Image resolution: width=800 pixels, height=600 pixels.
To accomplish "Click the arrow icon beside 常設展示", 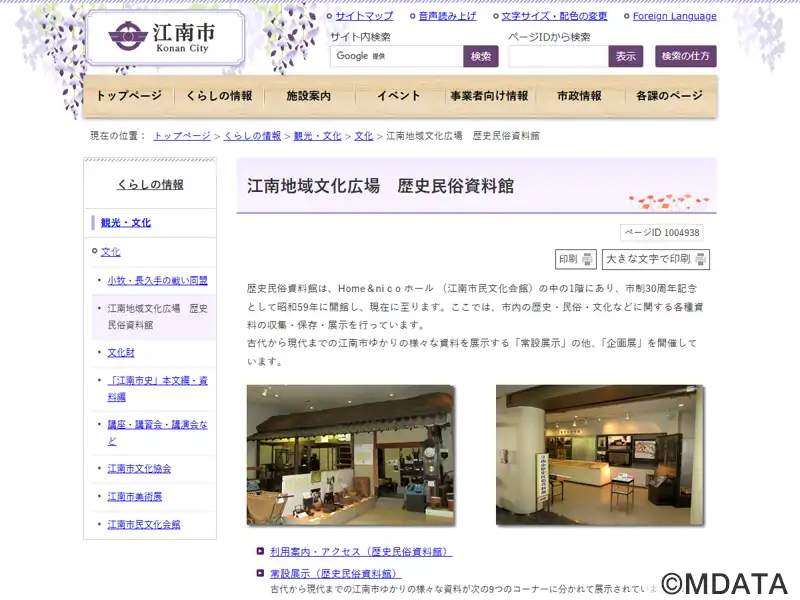I will click(x=260, y=573).
